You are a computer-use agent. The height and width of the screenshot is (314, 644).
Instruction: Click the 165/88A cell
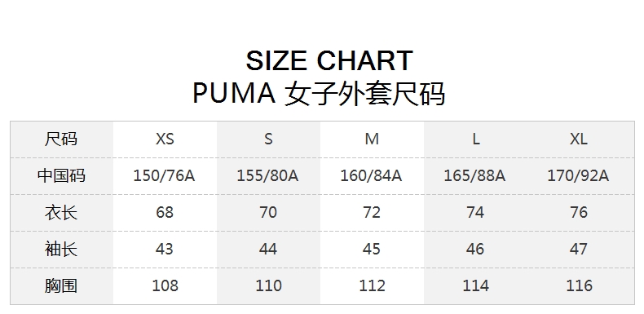coord(474,176)
